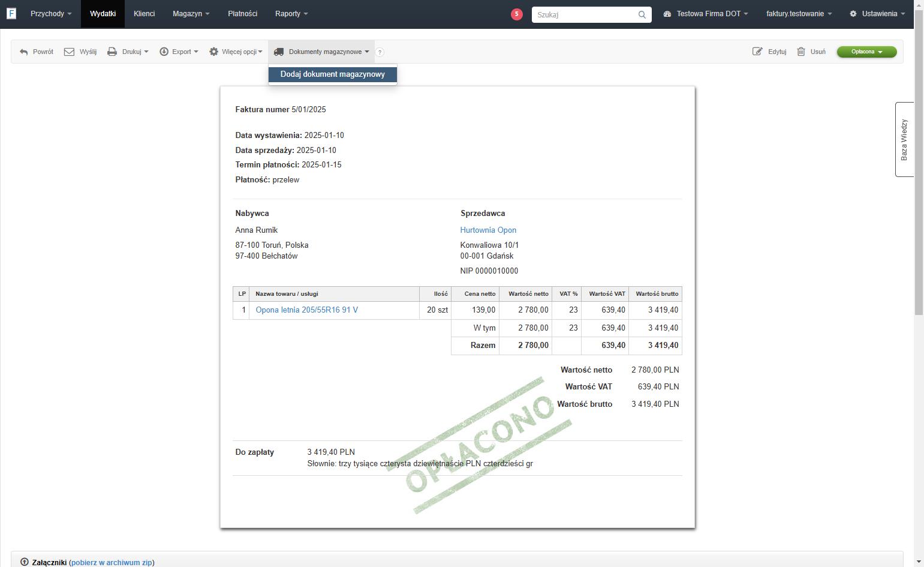Open the green Opłacona status dropdown

point(866,52)
